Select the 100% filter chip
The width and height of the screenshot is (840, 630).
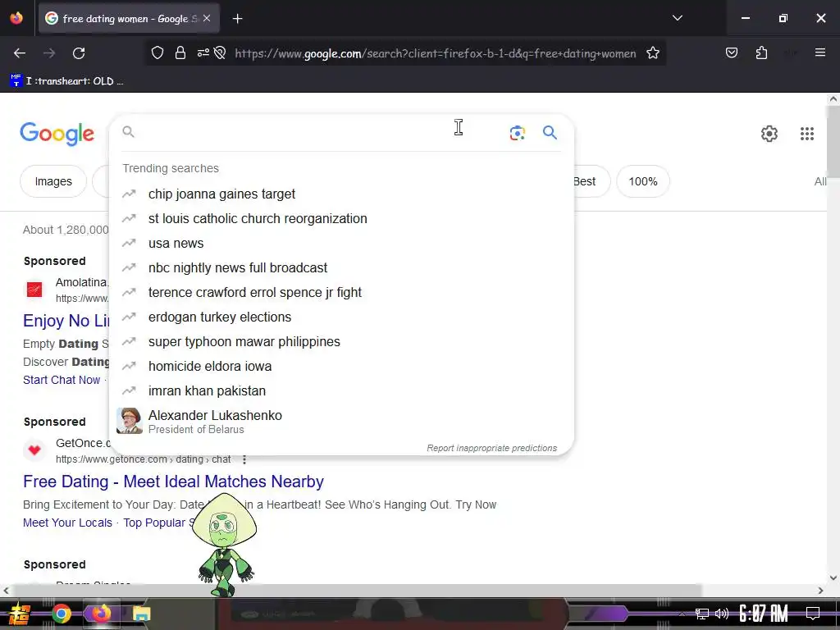pyautogui.click(x=643, y=181)
